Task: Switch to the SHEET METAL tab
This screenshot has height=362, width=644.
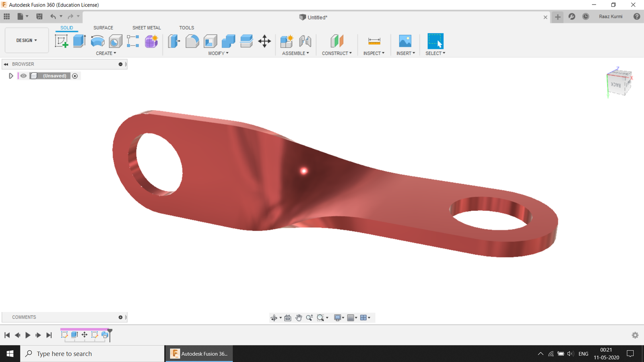Action: tap(147, 28)
